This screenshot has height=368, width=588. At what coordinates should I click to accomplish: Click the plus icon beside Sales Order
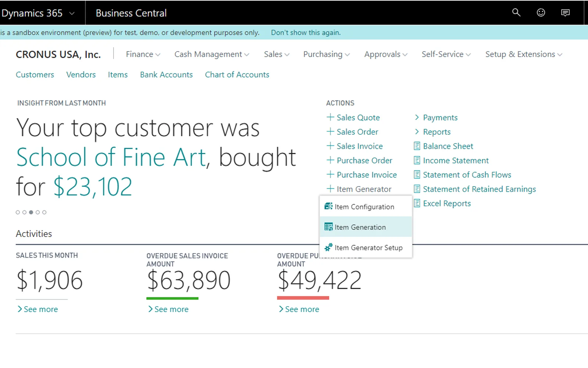coord(330,131)
